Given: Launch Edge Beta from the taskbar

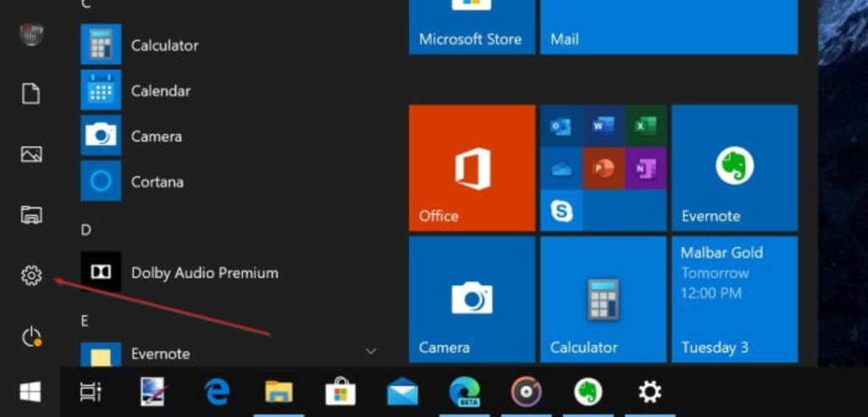Looking at the screenshot, I should [465, 392].
